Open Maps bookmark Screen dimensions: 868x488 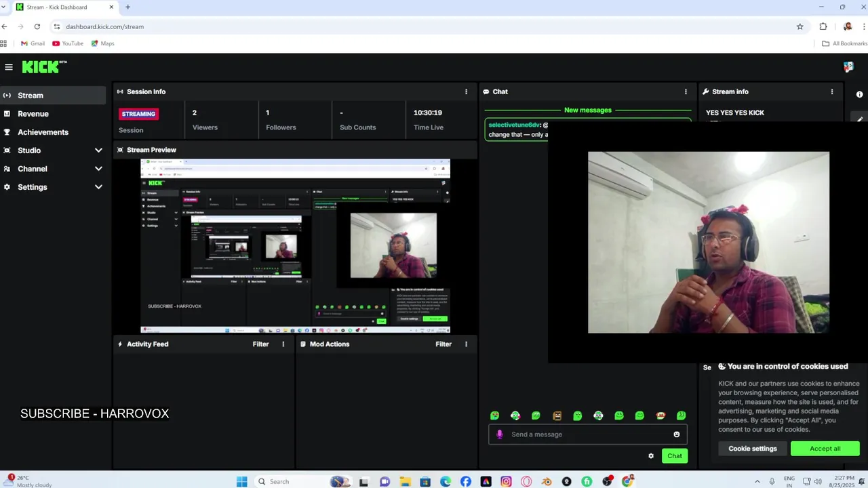[x=102, y=43]
